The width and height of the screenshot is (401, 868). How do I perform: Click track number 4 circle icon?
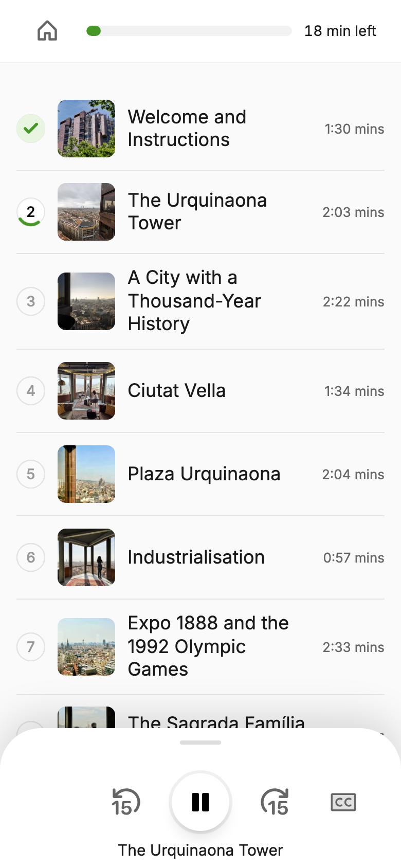tap(31, 391)
